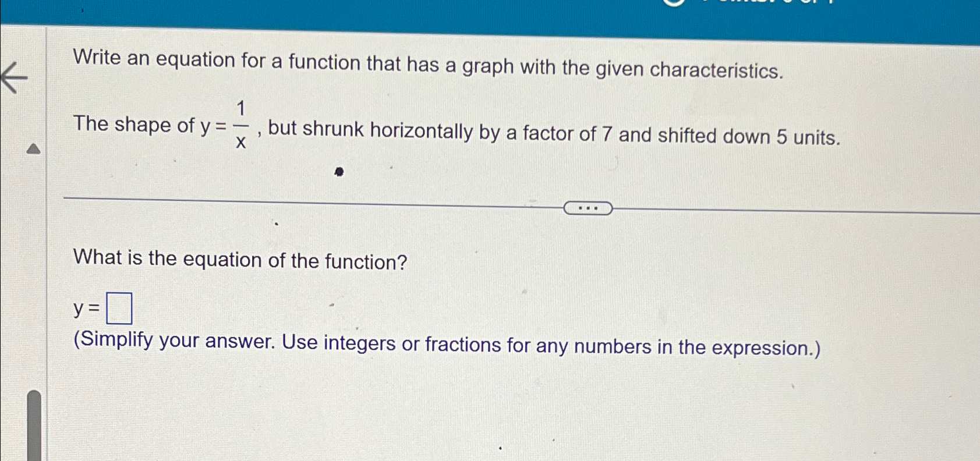Open the ellipsis expander between question and answer

pos(589,207)
